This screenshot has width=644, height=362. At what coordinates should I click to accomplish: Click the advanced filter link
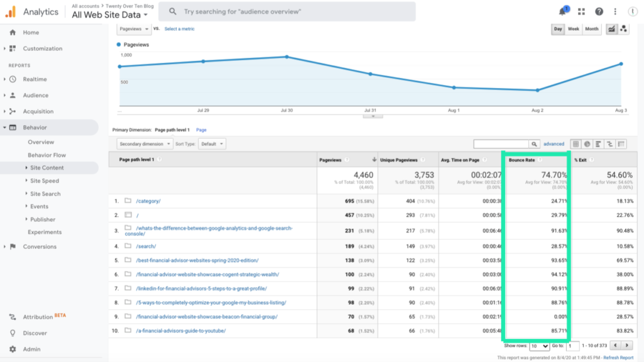coord(554,145)
